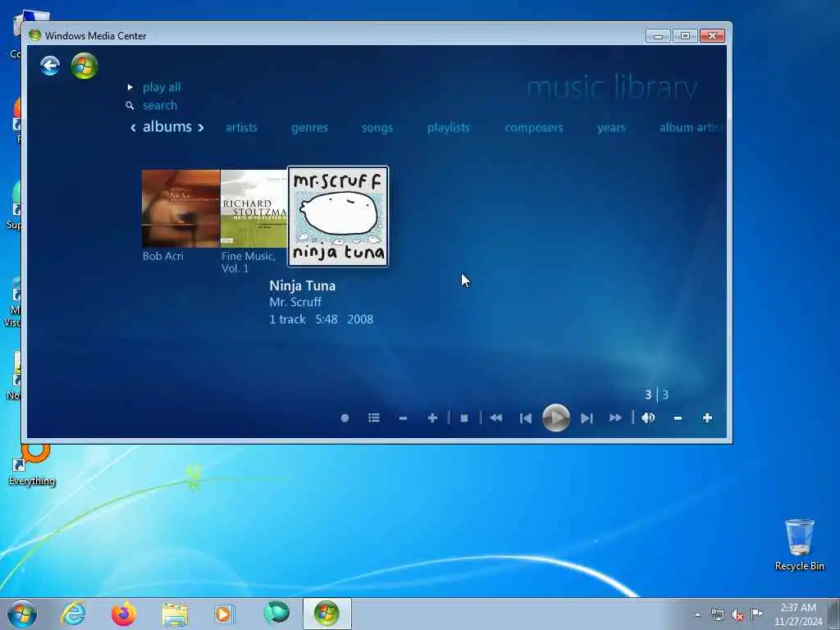Open Windows Media Player from taskbar

click(x=224, y=614)
